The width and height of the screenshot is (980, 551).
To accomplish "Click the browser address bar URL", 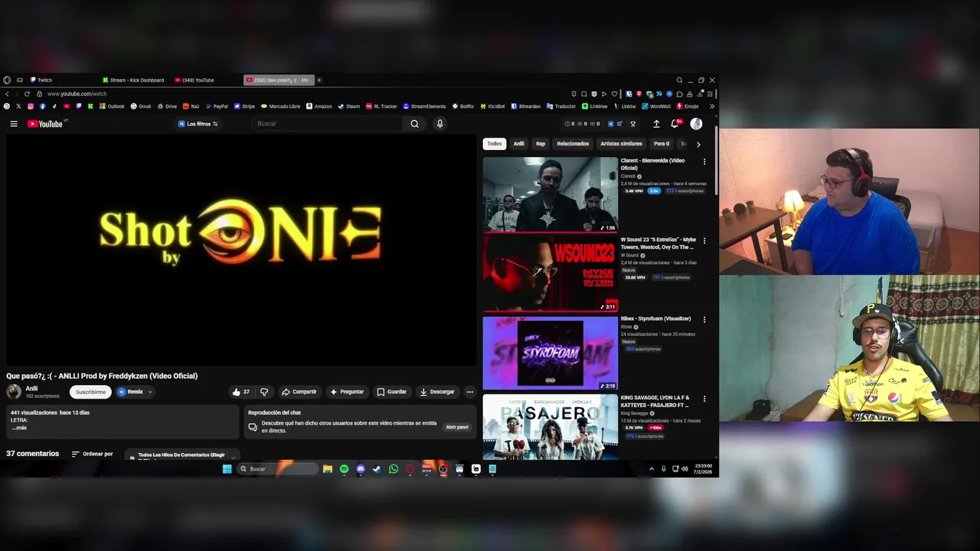I will [x=77, y=93].
